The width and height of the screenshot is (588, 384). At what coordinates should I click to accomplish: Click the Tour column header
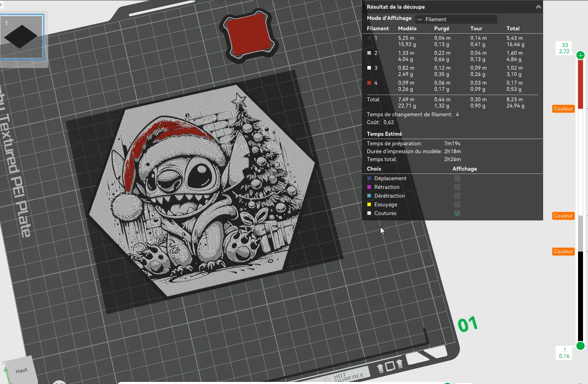(x=476, y=29)
